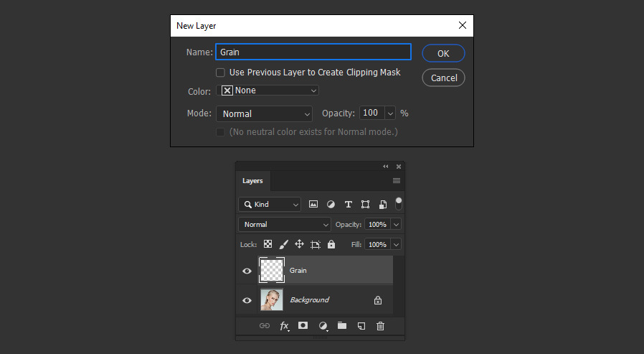644x354 pixels.
Task: Click the Lock all padlock icon
Action: [x=331, y=244]
